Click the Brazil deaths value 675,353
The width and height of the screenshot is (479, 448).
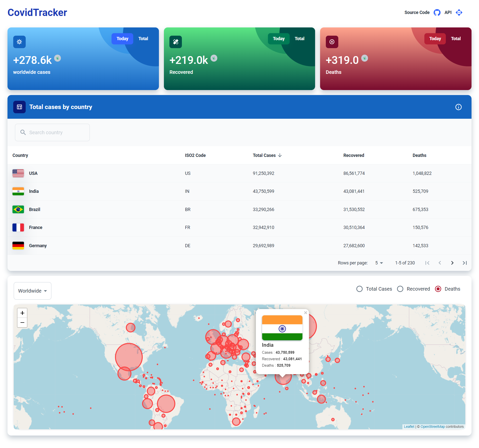(x=420, y=210)
